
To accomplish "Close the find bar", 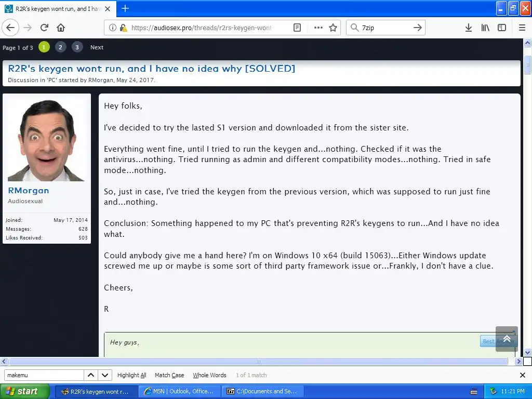I will coord(523,375).
